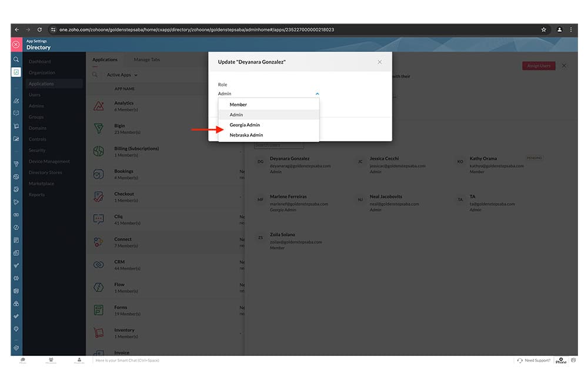Click the red Assign Users button
Viewport: 588px width, 387px height.
539,66
